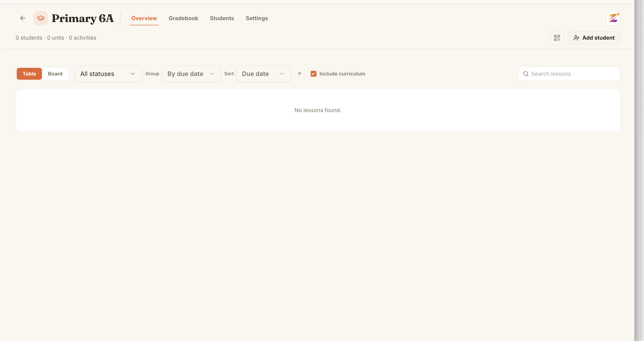Open the colorful Z assistant icon
Screen dimensions: 644x341
pos(613,18)
